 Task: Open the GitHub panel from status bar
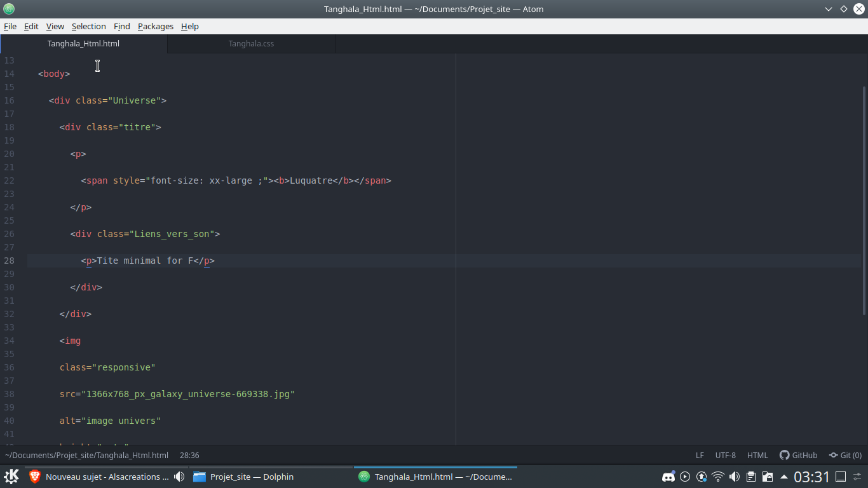(799, 455)
